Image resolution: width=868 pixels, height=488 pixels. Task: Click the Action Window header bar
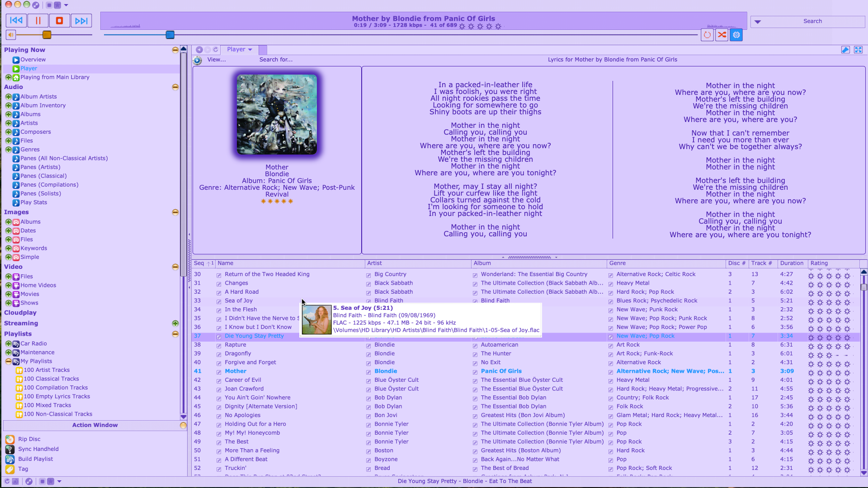(95, 425)
